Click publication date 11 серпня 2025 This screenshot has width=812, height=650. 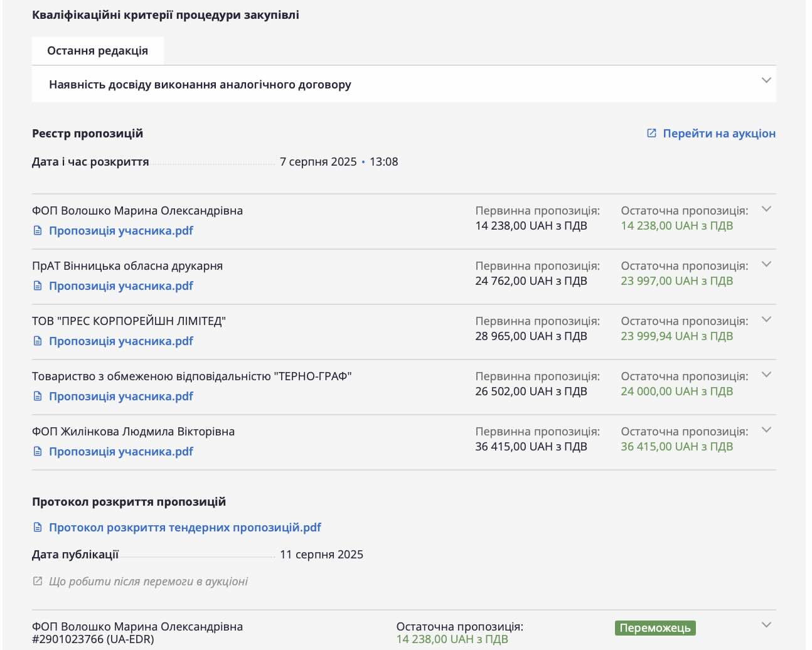click(322, 555)
